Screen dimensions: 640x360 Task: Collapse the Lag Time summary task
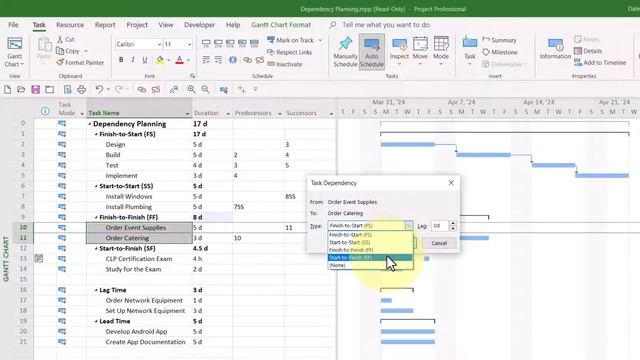pyautogui.click(x=96, y=290)
